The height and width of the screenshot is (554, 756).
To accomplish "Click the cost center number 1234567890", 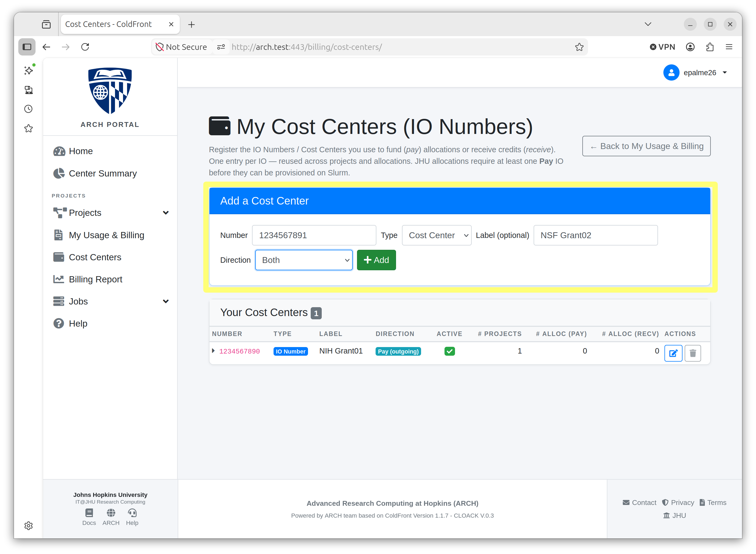I will tap(239, 351).
